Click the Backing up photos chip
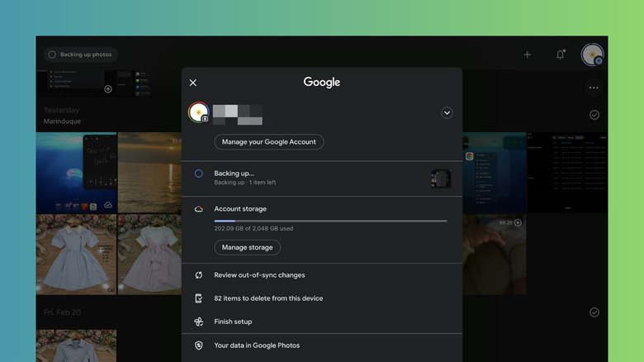644x362 pixels. pos(81,55)
